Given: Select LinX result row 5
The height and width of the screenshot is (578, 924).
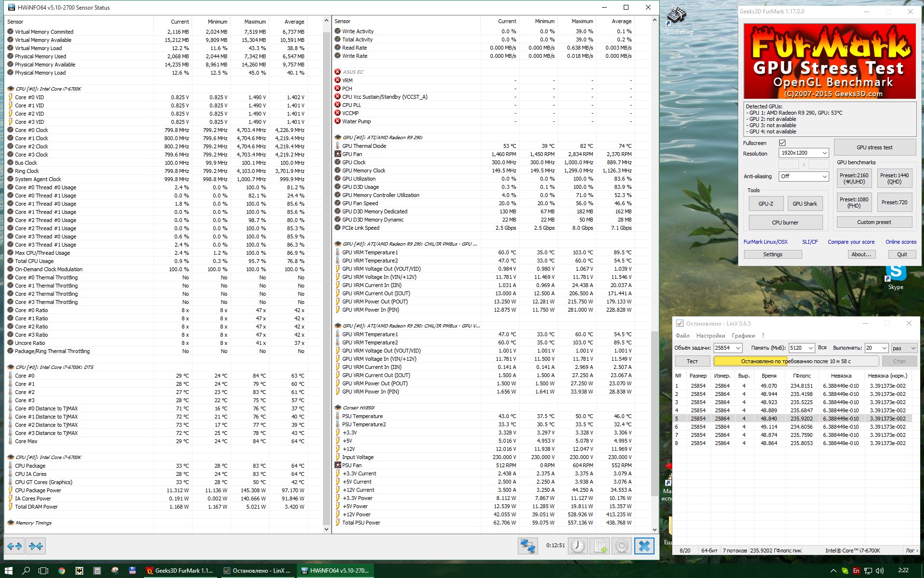Looking at the screenshot, I should pos(793,419).
